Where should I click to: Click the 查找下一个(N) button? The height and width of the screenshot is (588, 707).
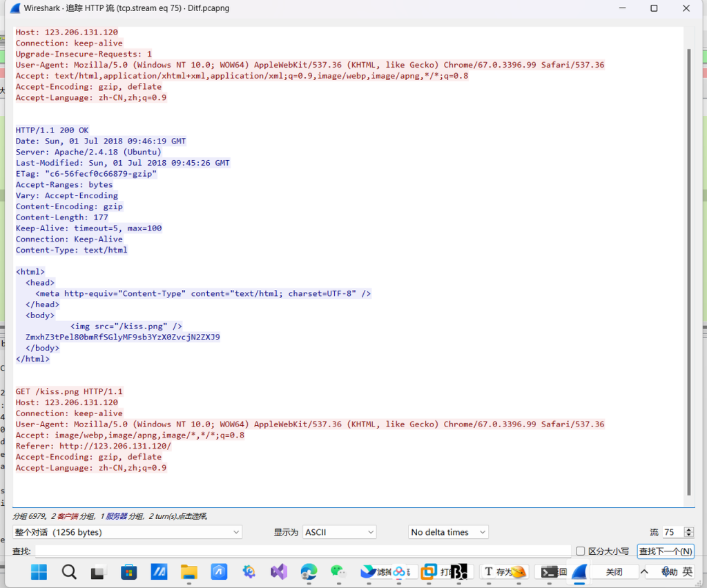pyautogui.click(x=665, y=551)
